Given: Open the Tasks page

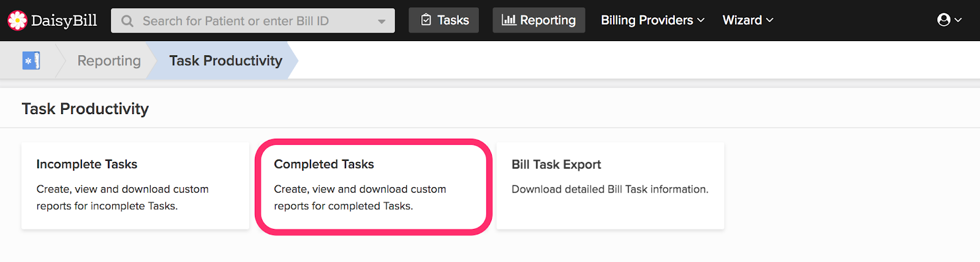Looking at the screenshot, I should tap(444, 20).
